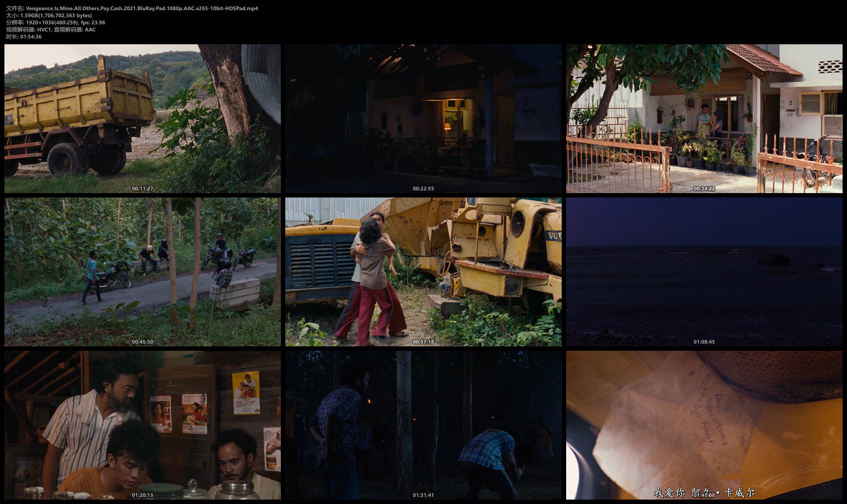Open the dark sea at dusk thumbnail at 01:08:45

pos(704,272)
